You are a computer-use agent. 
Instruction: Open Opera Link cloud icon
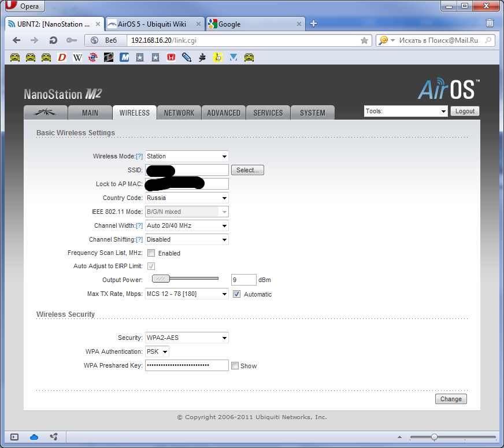coord(34,437)
